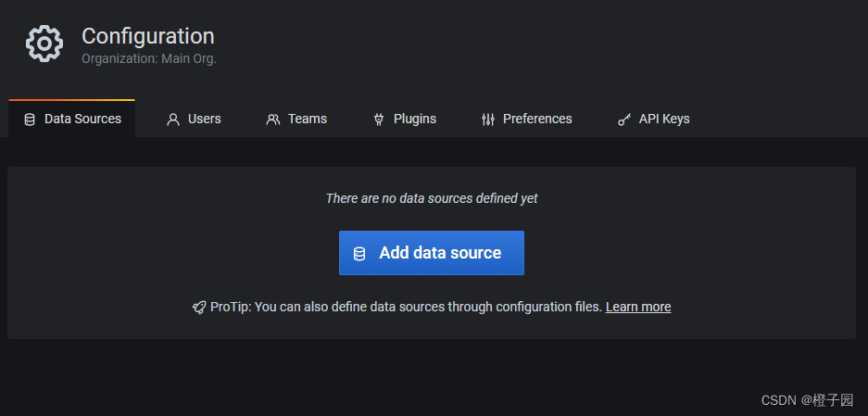The height and width of the screenshot is (416, 868).
Task: Click the plug icon beside Plugins
Action: coord(379,120)
